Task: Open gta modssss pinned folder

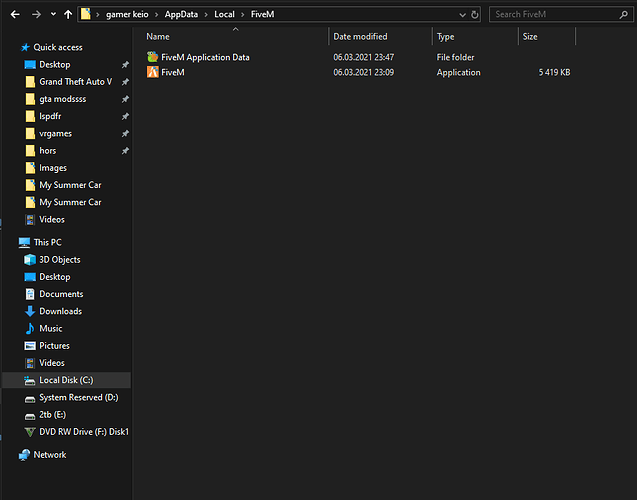Action: pos(63,99)
